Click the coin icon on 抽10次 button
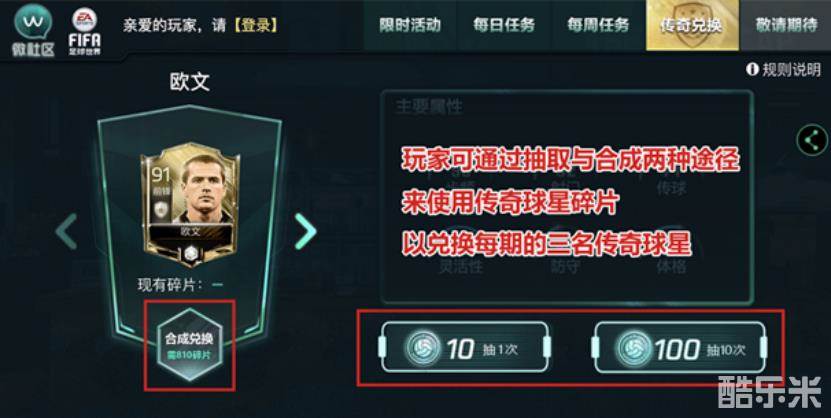The height and width of the screenshot is (418, 831). click(633, 348)
